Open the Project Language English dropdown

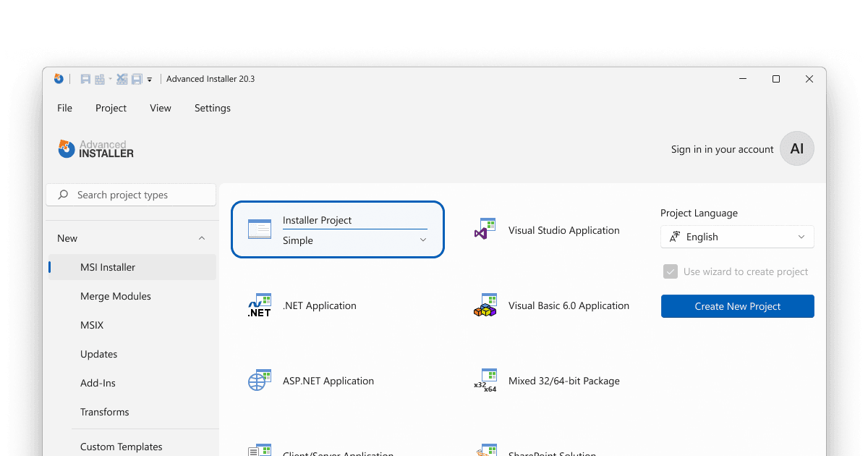point(737,237)
